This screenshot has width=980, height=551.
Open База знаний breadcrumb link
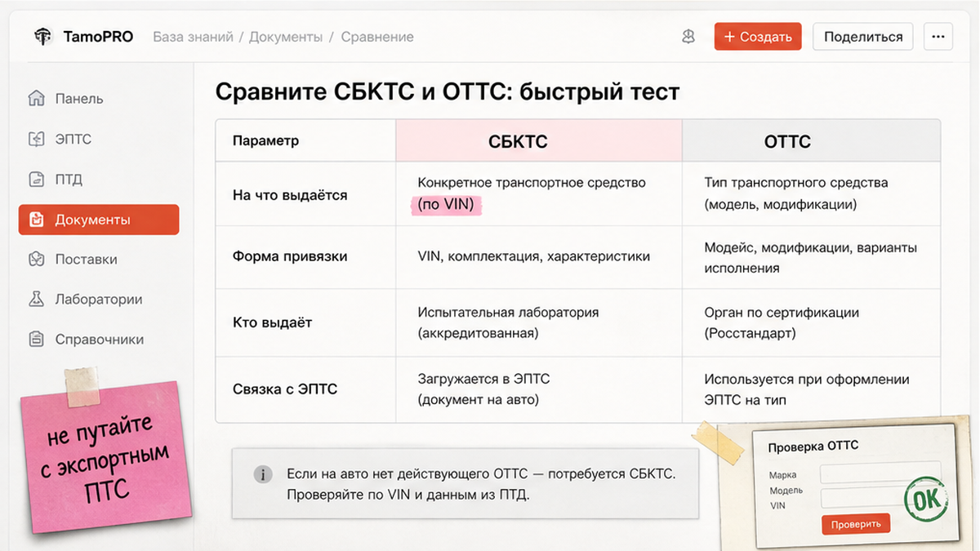coord(193,37)
